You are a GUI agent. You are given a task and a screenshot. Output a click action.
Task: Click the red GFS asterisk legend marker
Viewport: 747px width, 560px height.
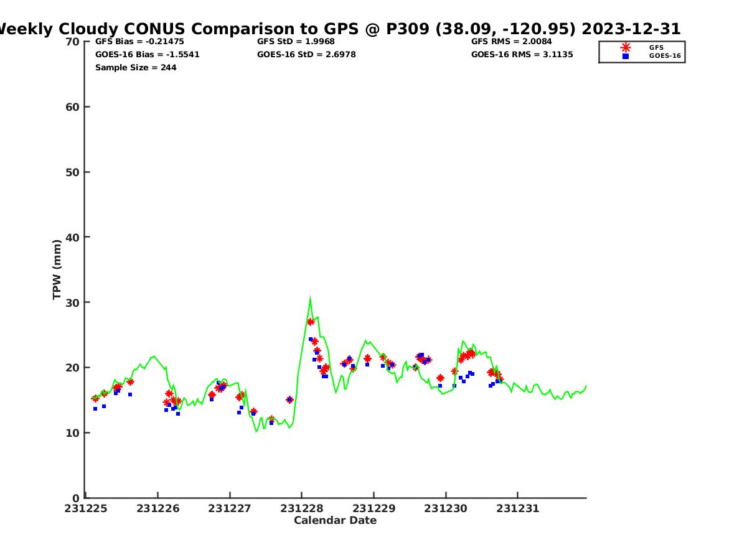[625, 47]
